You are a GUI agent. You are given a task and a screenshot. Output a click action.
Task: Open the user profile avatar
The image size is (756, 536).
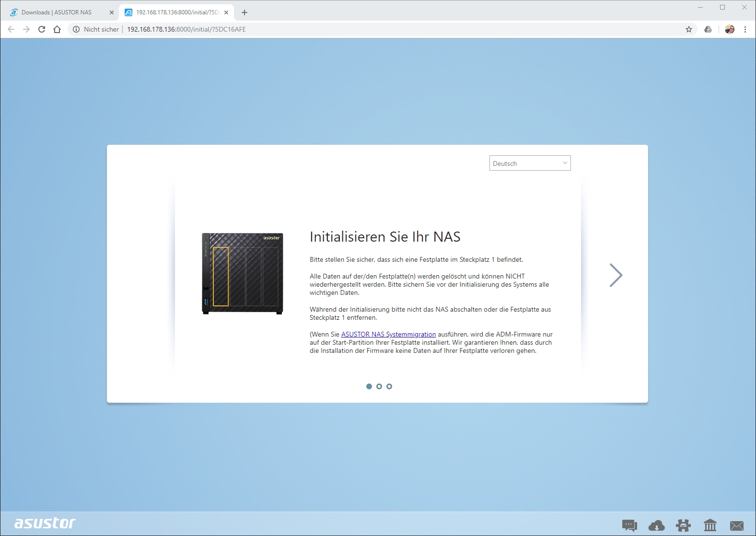pos(730,29)
